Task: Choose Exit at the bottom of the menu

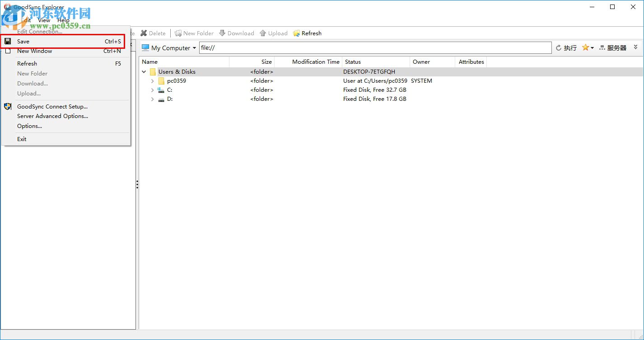Action: click(66, 139)
